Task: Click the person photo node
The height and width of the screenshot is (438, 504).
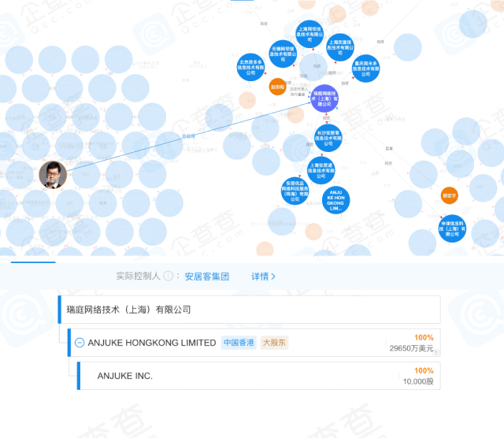Action: (53, 175)
